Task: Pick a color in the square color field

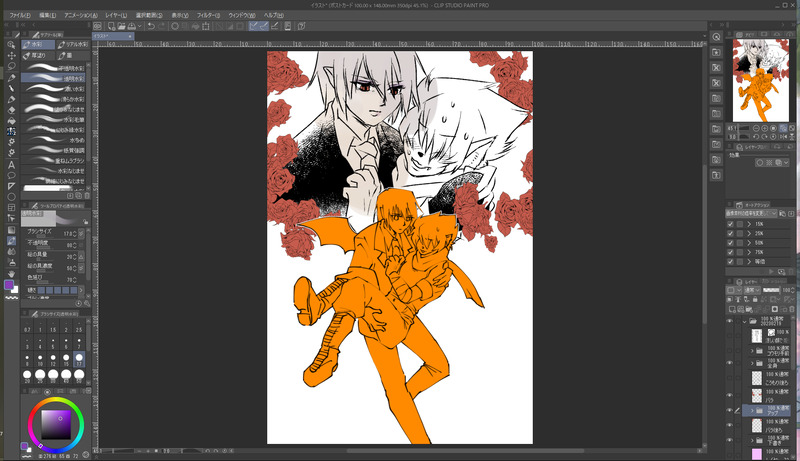Action: click(56, 424)
